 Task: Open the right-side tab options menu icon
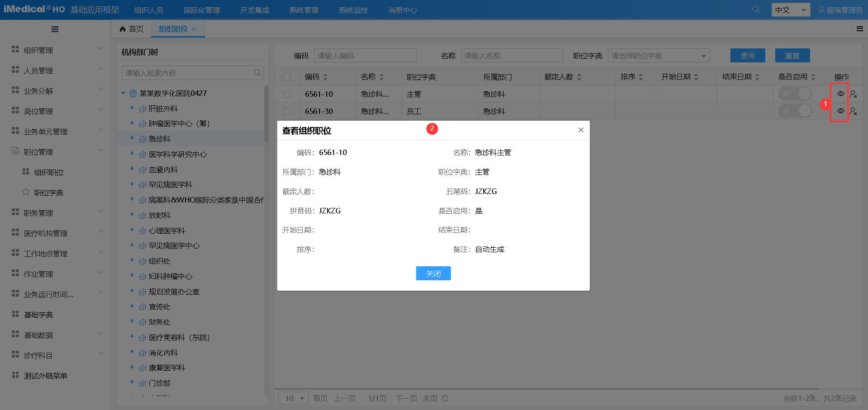859,29
